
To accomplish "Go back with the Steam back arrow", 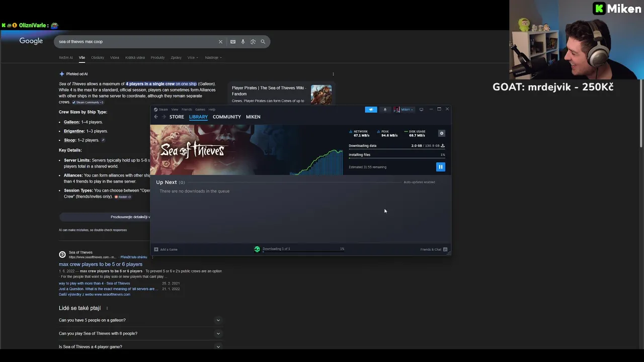I will [156, 117].
